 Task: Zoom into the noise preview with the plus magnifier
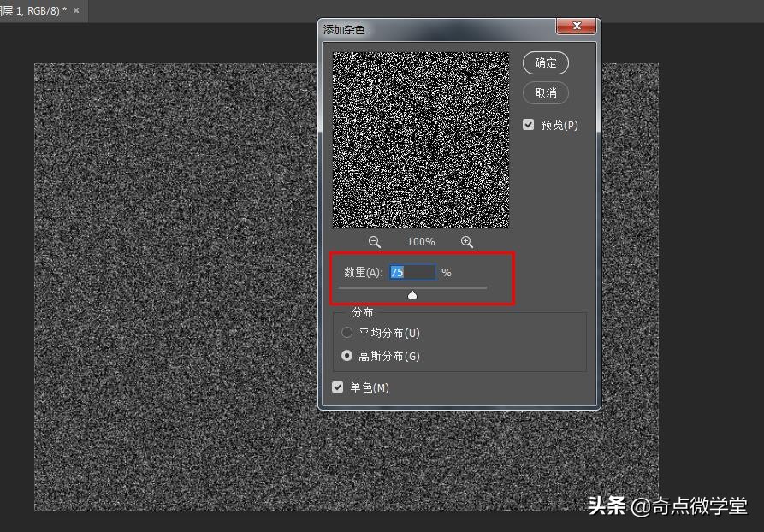(466, 242)
